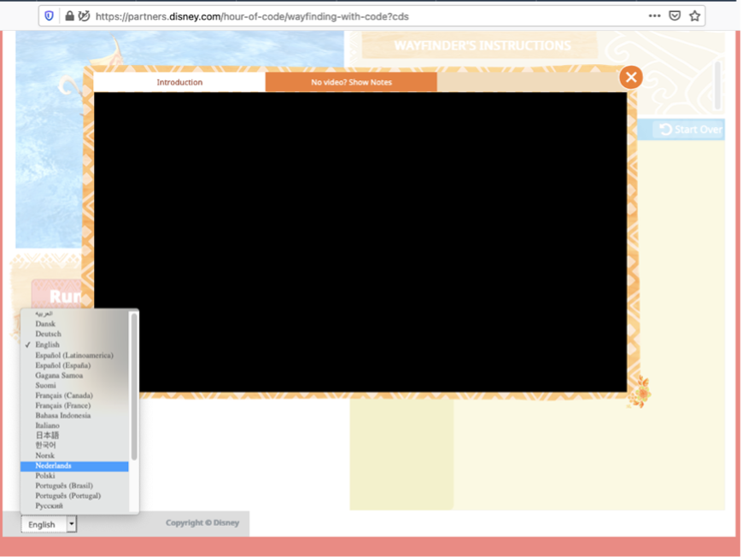Click the black video player area
The height and width of the screenshot is (560, 743).
[x=360, y=242]
